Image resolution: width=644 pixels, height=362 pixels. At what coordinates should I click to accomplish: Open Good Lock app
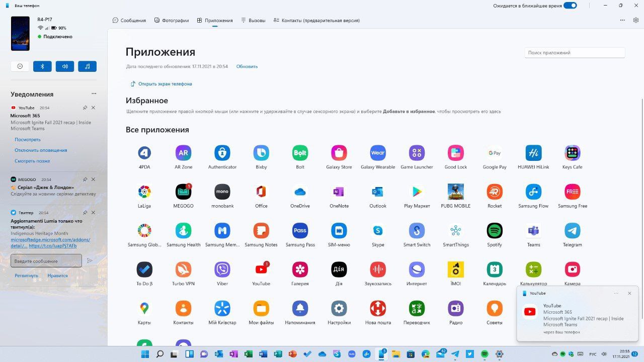tap(456, 153)
